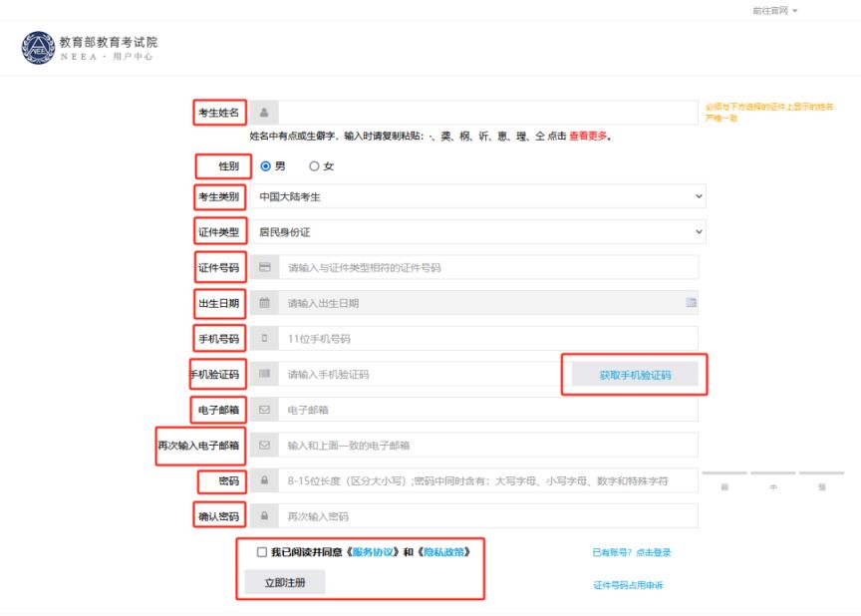Click the 证件号码 input field
The width and height of the screenshot is (861, 616).
click(488, 267)
